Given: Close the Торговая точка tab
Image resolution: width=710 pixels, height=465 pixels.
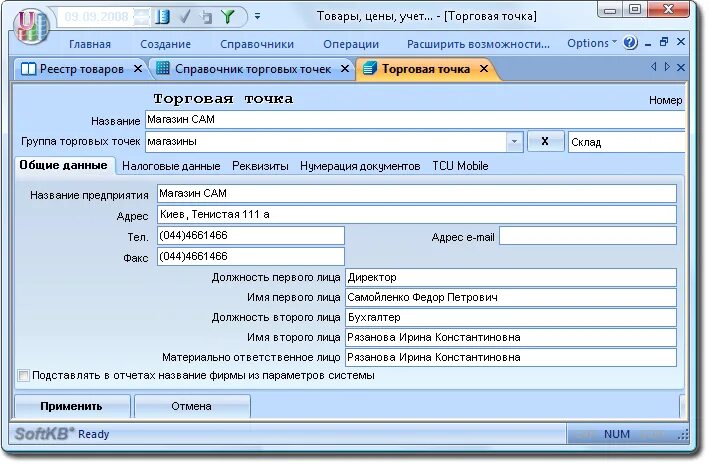Looking at the screenshot, I should click(484, 69).
